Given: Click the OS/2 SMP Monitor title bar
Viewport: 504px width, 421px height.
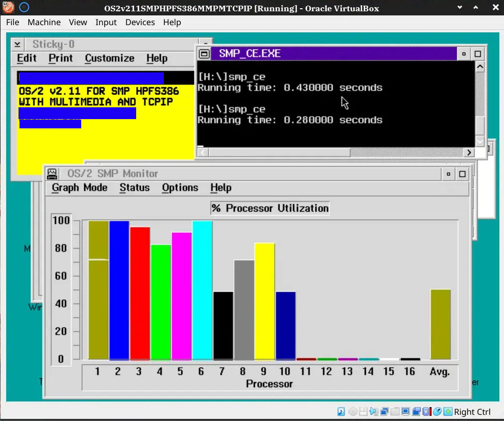Looking at the screenshot, I should click(249, 174).
